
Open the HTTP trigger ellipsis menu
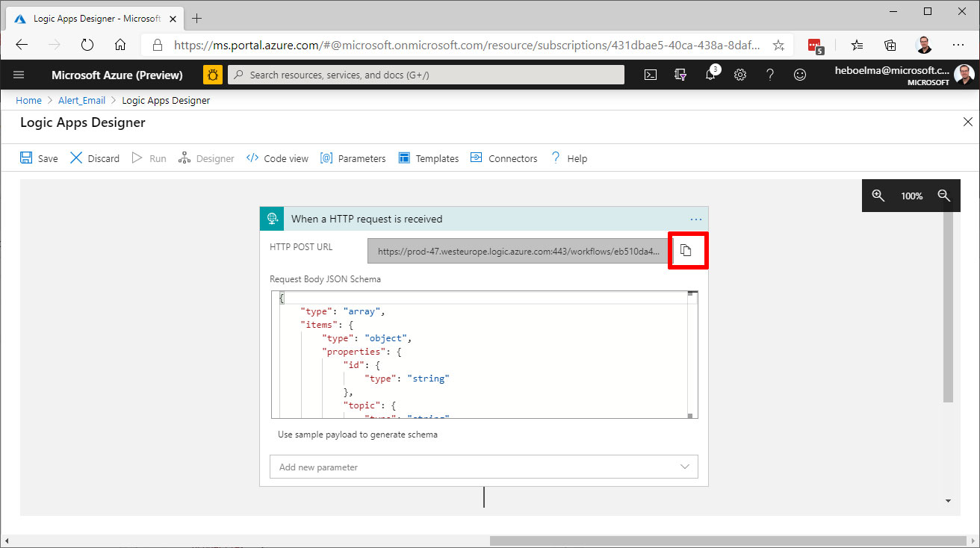click(696, 219)
